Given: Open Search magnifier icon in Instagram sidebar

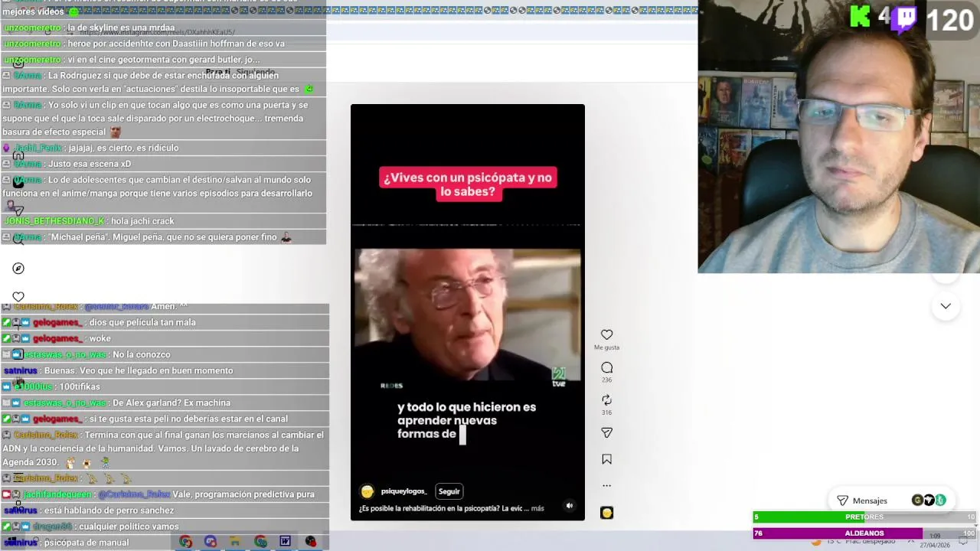Looking at the screenshot, I should [x=18, y=240].
